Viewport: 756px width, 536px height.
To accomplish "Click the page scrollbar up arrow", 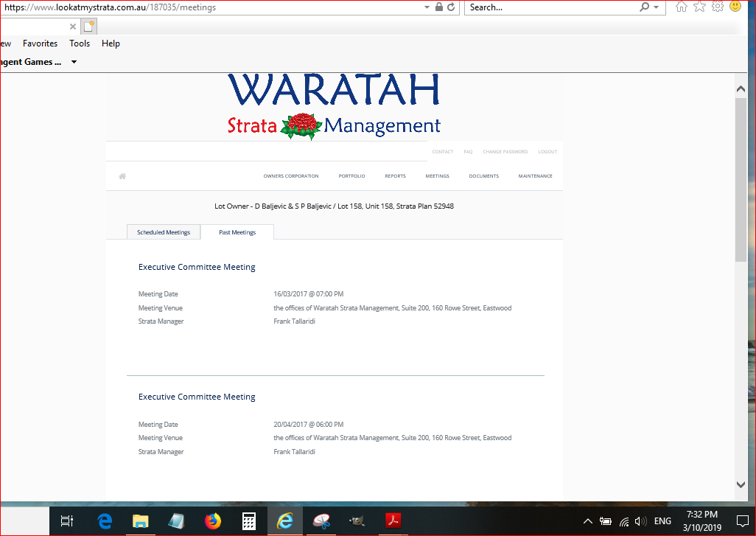I will pyautogui.click(x=741, y=88).
